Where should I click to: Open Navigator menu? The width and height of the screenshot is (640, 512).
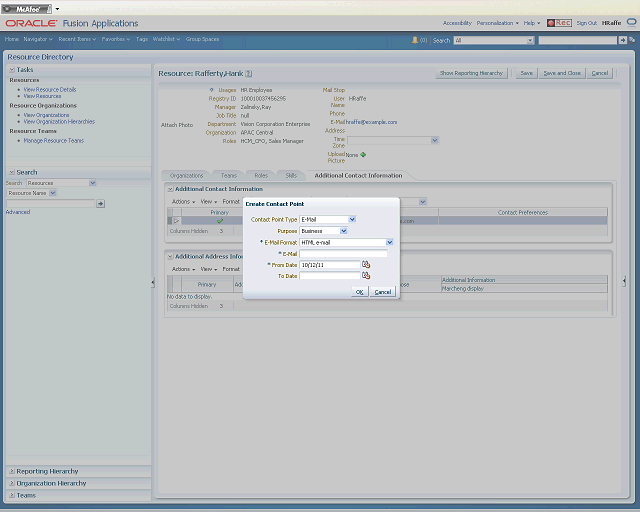point(38,39)
